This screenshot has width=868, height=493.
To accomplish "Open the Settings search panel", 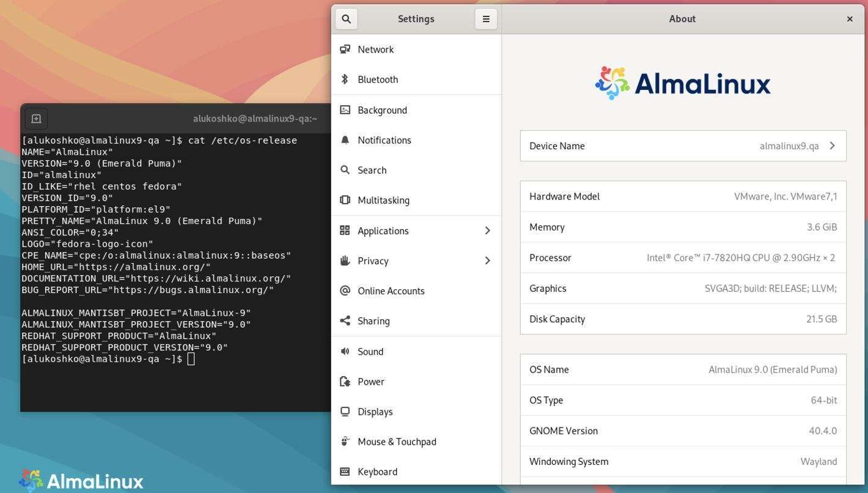I will point(346,18).
